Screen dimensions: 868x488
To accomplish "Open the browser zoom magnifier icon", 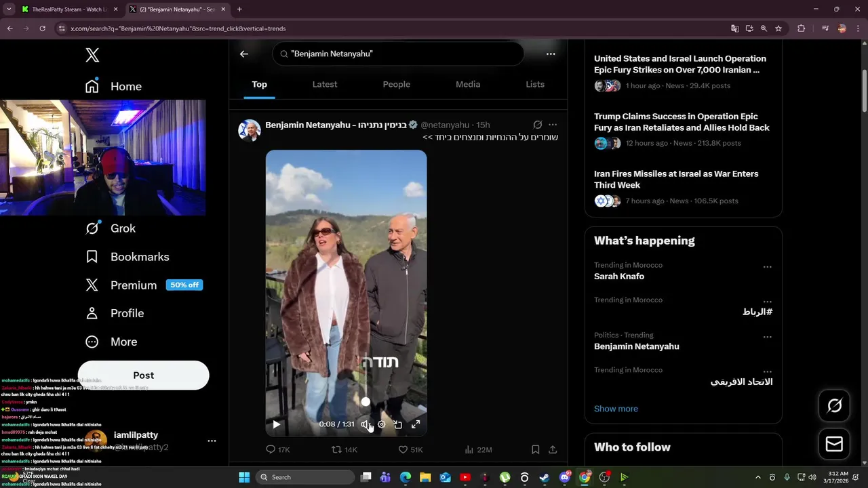I will (x=764, y=28).
